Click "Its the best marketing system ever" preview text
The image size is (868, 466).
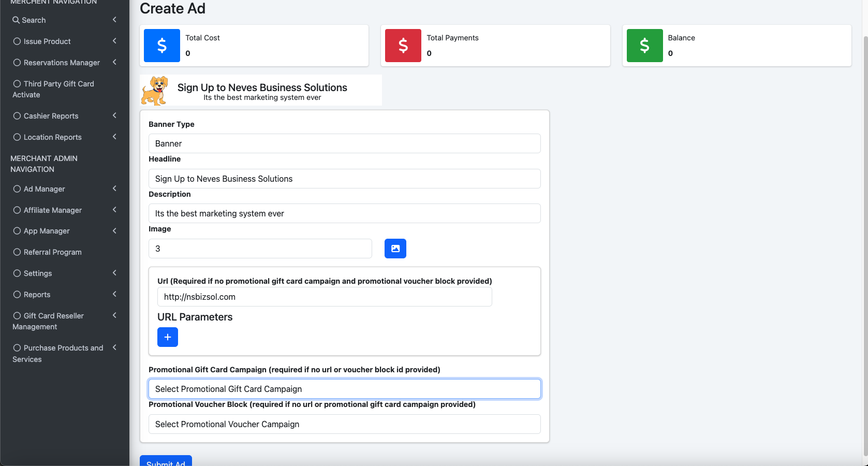[x=262, y=97]
